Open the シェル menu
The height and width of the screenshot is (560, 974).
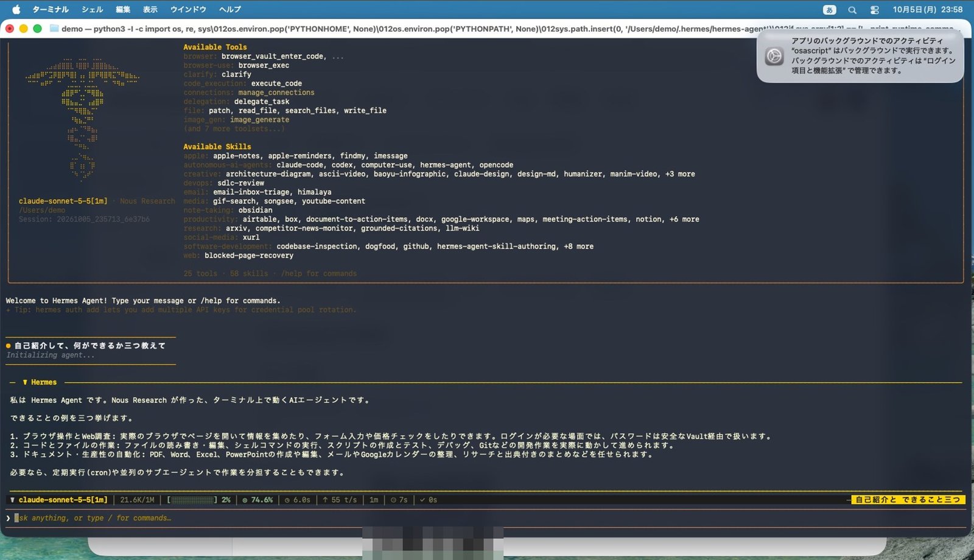click(x=93, y=9)
